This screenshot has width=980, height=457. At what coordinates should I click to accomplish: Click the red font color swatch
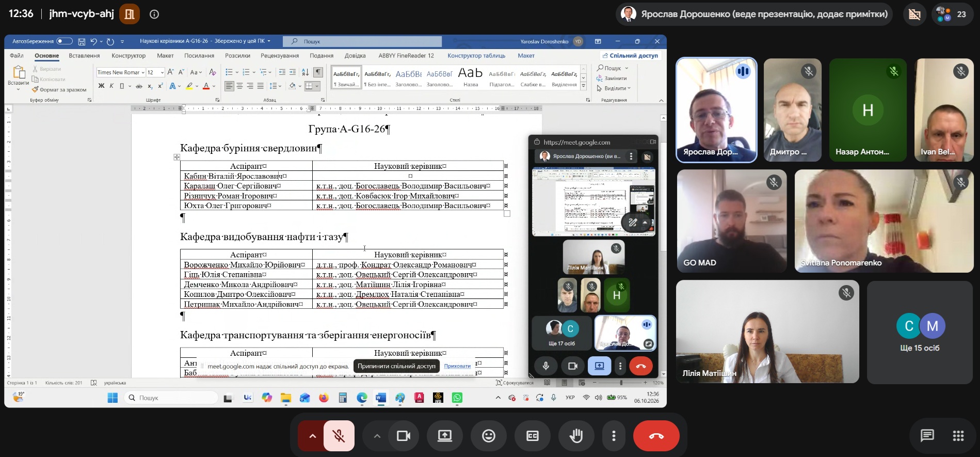click(206, 86)
